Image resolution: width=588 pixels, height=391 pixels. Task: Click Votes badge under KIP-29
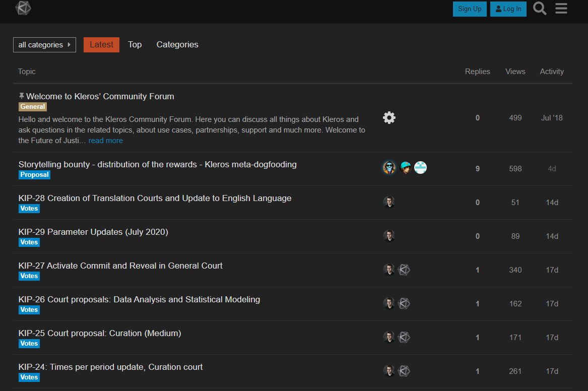[29, 242]
